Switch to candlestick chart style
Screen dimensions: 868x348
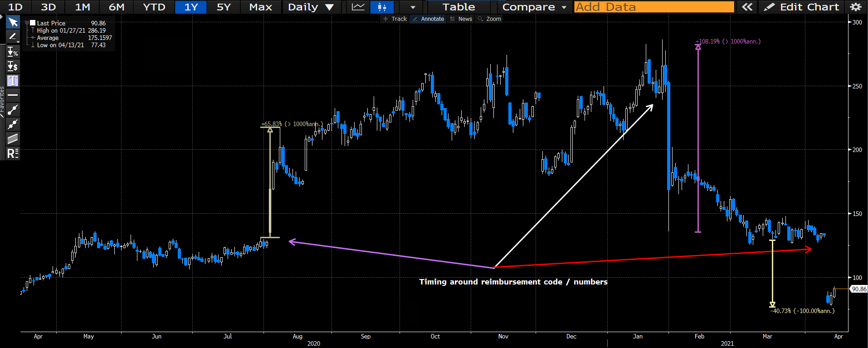[x=382, y=7]
